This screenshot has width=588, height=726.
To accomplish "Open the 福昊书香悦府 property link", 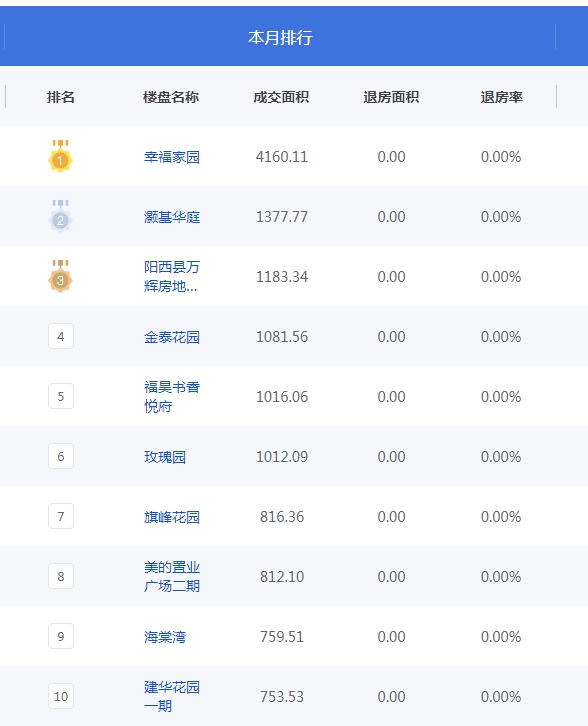I will pyautogui.click(x=172, y=396).
